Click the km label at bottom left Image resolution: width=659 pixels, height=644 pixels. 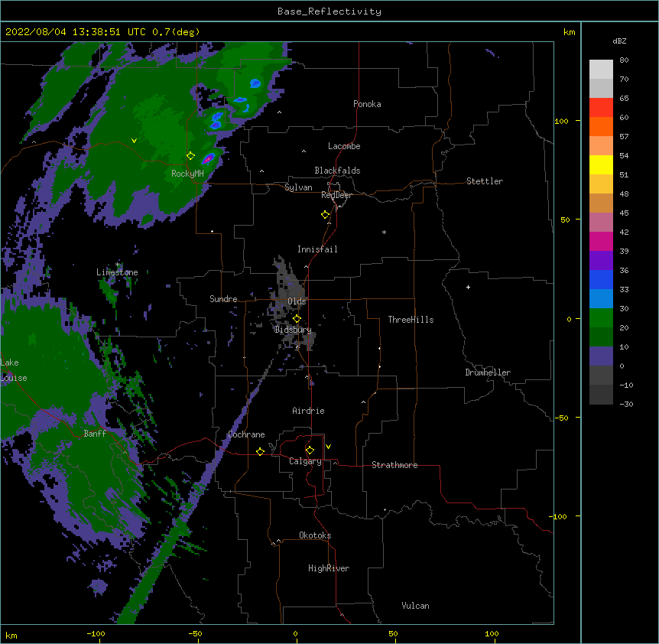[11, 635]
